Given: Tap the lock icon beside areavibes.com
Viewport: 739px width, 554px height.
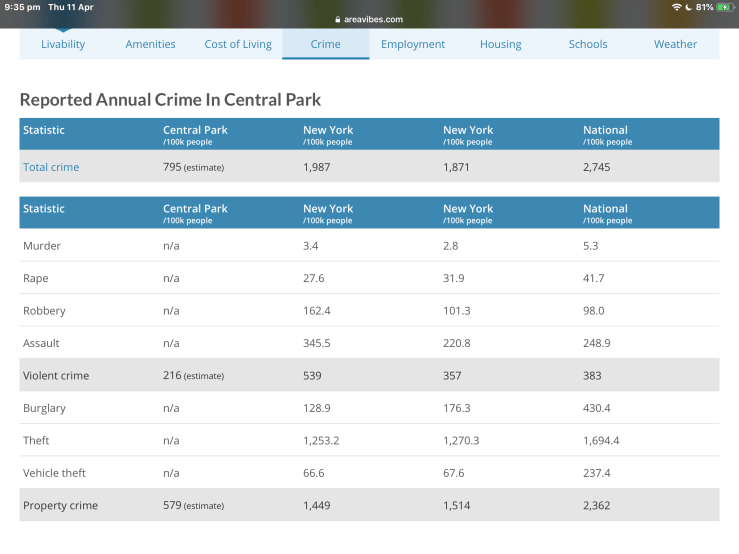Looking at the screenshot, I should tap(338, 19).
